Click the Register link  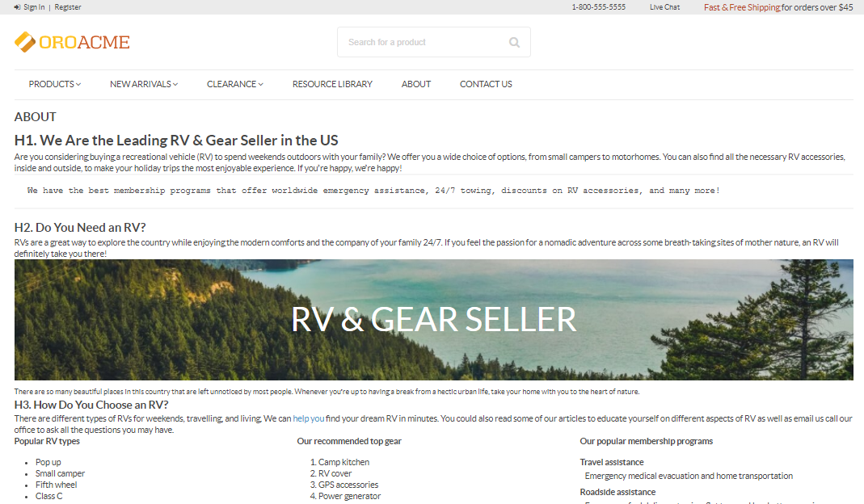(x=68, y=7)
